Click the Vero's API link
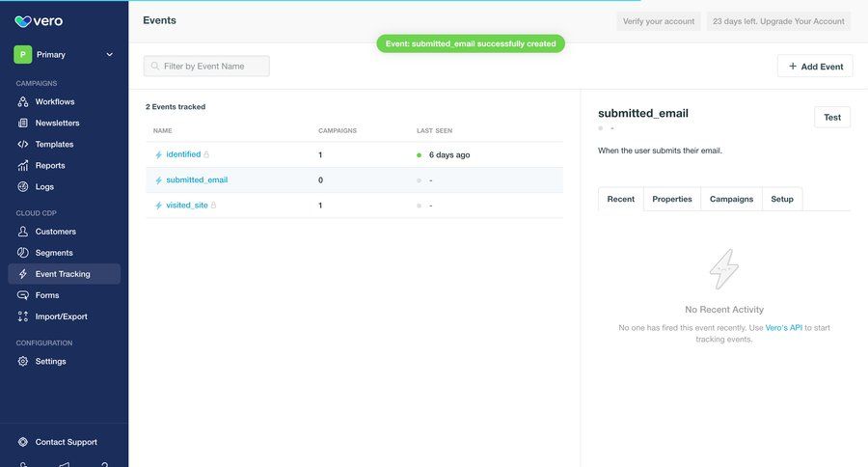Viewport: 868px width, 467px height. click(783, 328)
